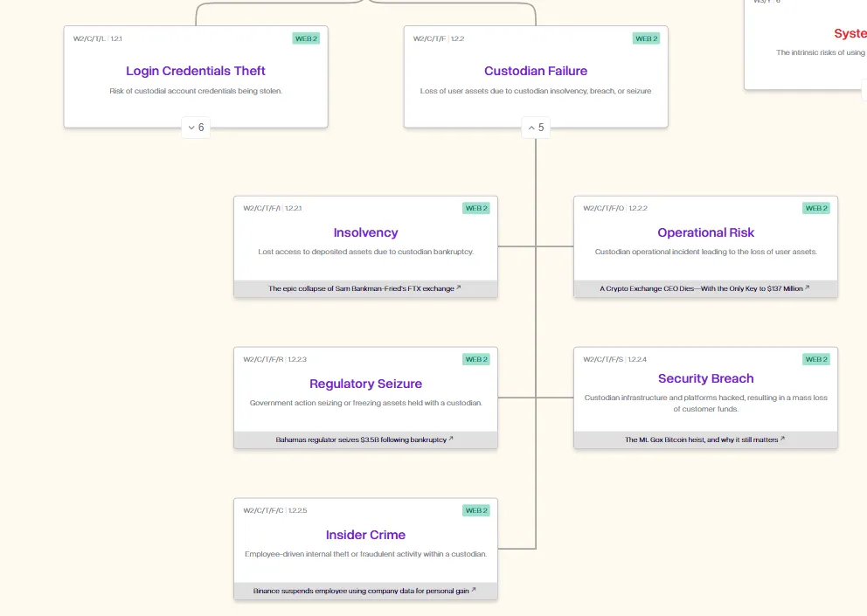The width and height of the screenshot is (867, 616).
Task: Expand the Login Credentials Theft children
Action: [196, 128]
